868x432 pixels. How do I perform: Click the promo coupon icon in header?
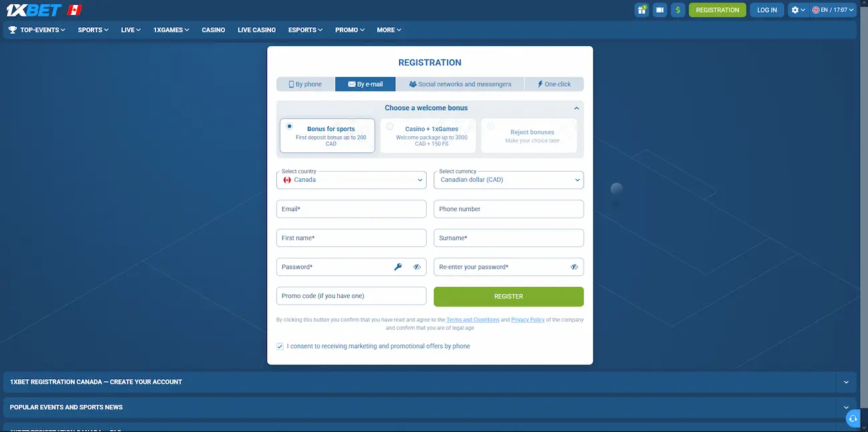pyautogui.click(x=660, y=10)
